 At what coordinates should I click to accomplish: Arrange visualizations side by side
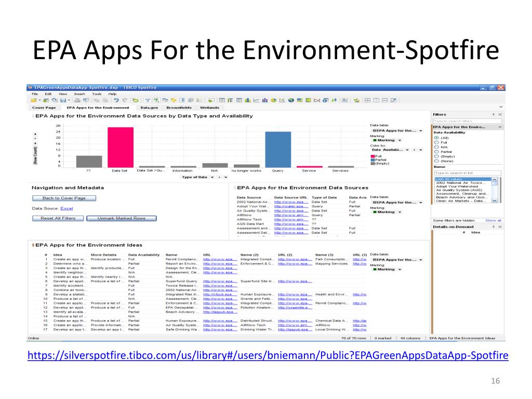pos(376,100)
